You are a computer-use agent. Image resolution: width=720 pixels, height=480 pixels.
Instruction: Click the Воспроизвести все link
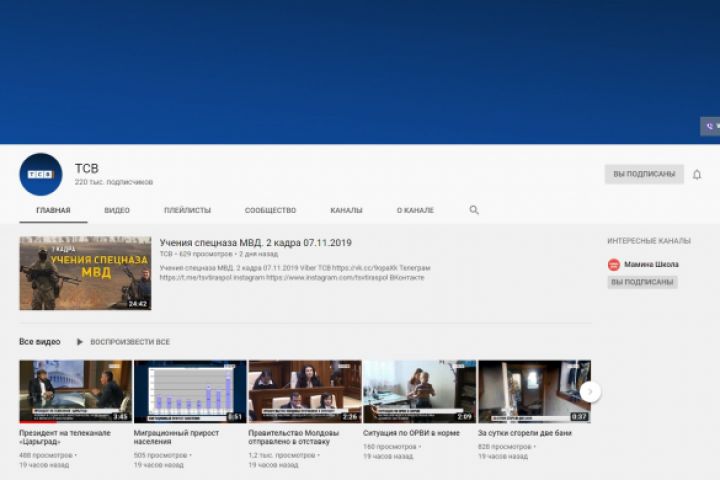(130, 342)
